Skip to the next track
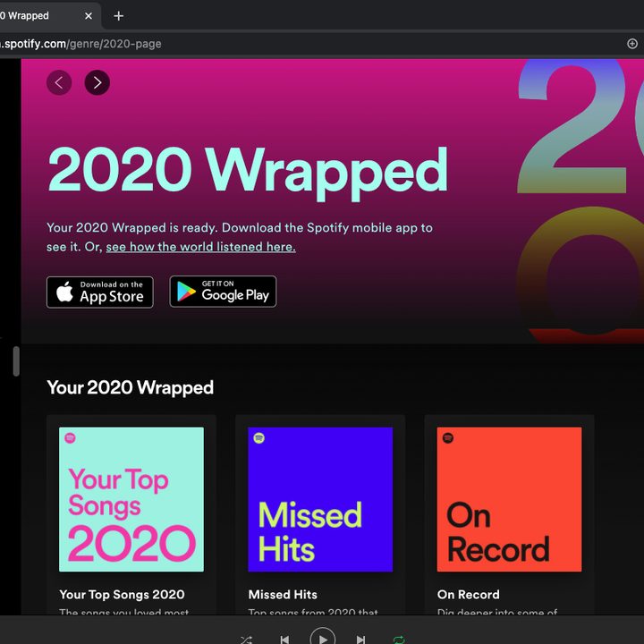 coord(360,640)
